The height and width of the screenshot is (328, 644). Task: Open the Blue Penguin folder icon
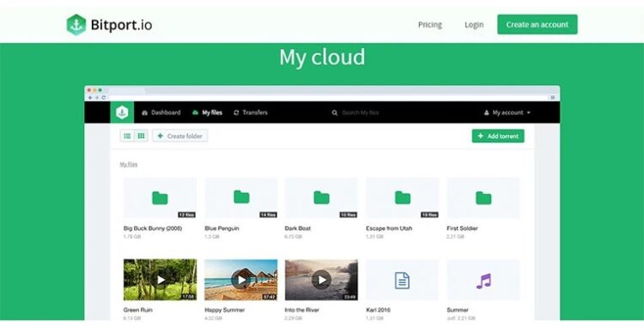click(x=241, y=197)
